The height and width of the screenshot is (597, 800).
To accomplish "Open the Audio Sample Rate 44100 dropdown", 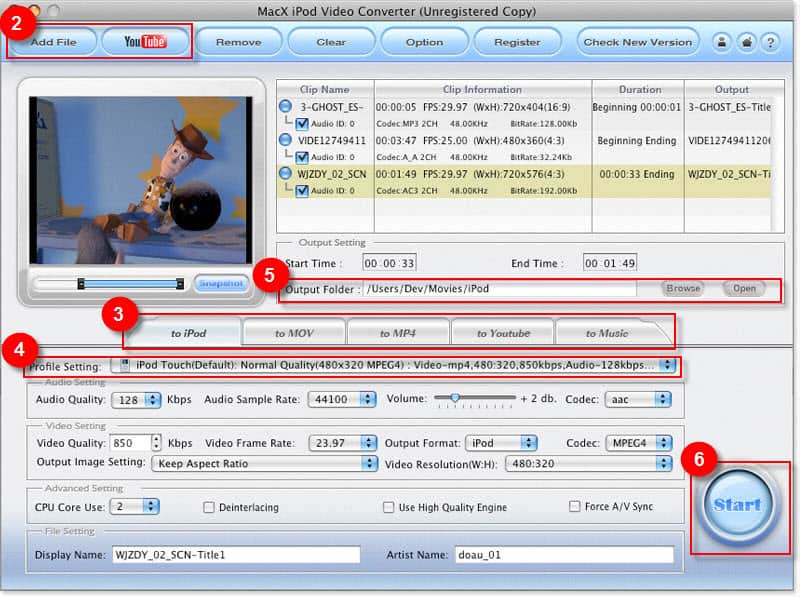I will [342, 400].
